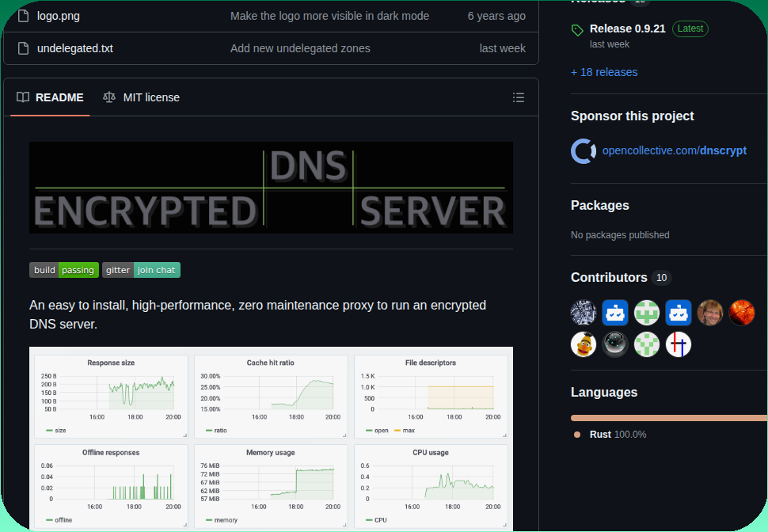The image size is (768, 532).
Task: Switch to the MIT license tab
Action: 141,97
